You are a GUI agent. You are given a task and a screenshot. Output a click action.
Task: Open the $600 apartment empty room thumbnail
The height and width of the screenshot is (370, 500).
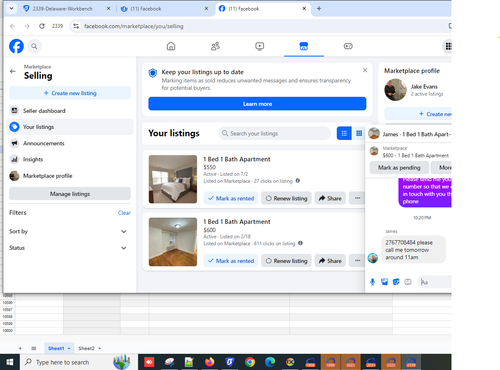pos(173,242)
